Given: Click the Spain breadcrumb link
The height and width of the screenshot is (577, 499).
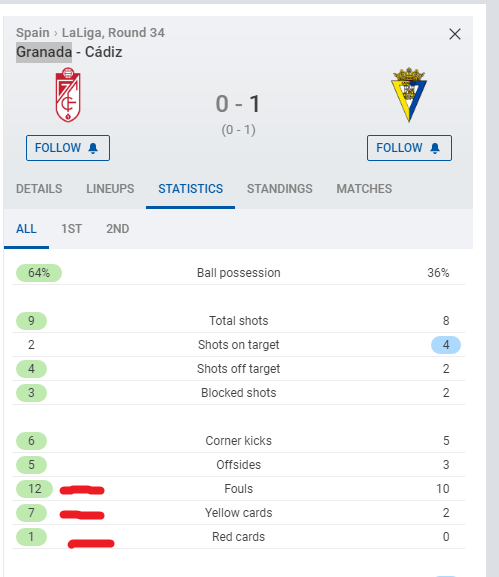Looking at the screenshot, I should [x=32, y=33].
